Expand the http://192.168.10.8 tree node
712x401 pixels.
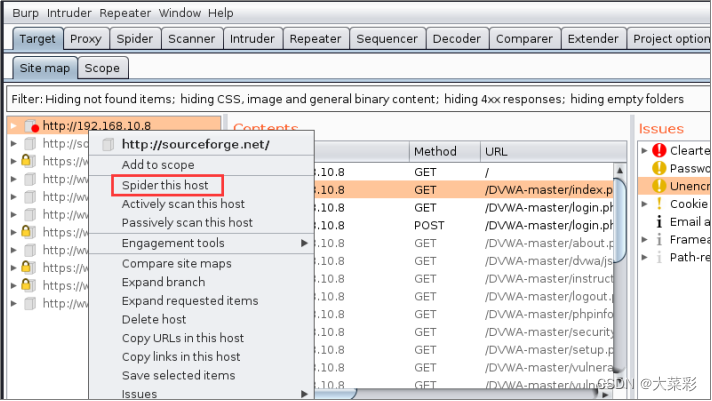[14, 126]
